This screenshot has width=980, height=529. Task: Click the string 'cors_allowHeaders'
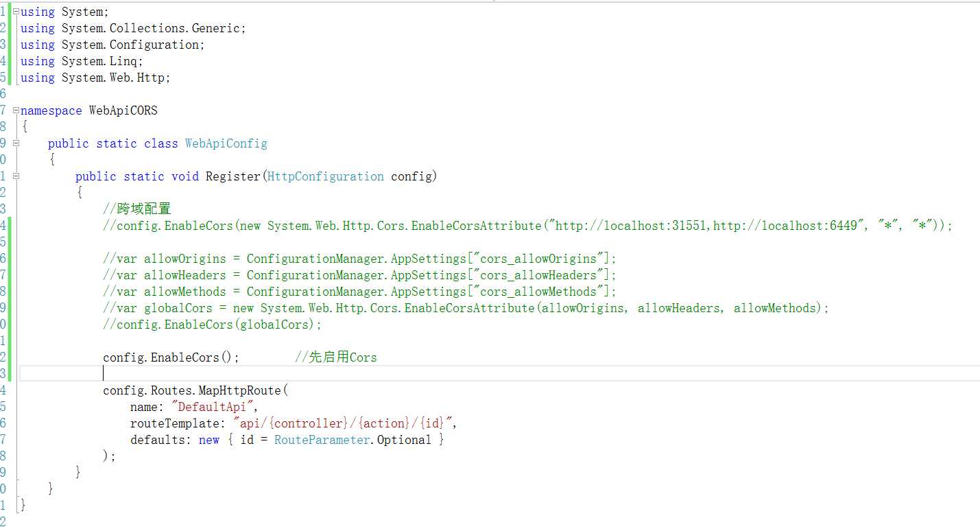point(538,275)
